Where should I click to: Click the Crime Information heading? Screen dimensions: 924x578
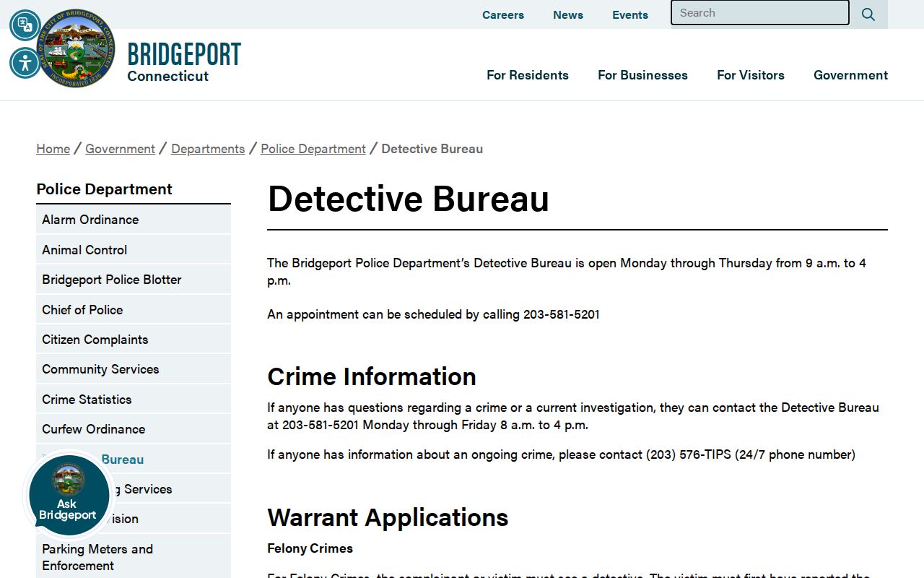372,376
